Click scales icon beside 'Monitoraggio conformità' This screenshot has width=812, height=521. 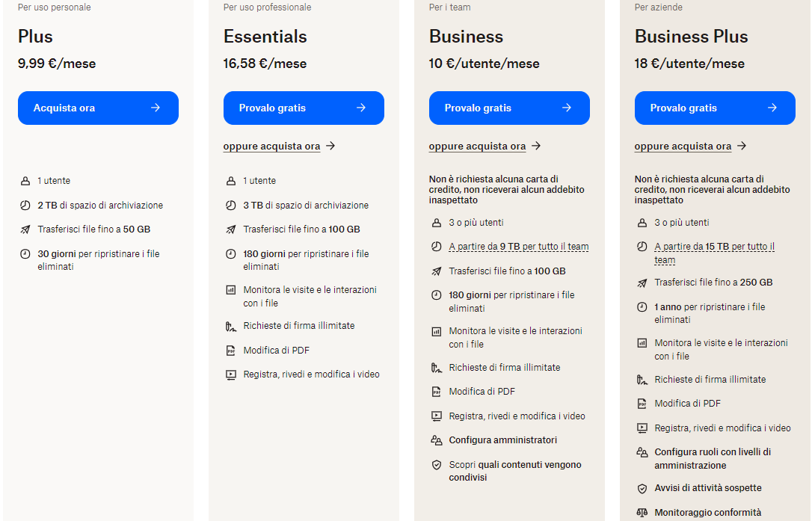[x=642, y=513]
